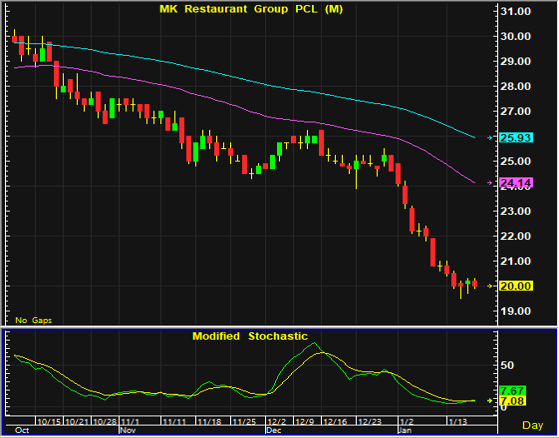
Task: Click the 50 level on the stochastic scale
Action: point(507,365)
